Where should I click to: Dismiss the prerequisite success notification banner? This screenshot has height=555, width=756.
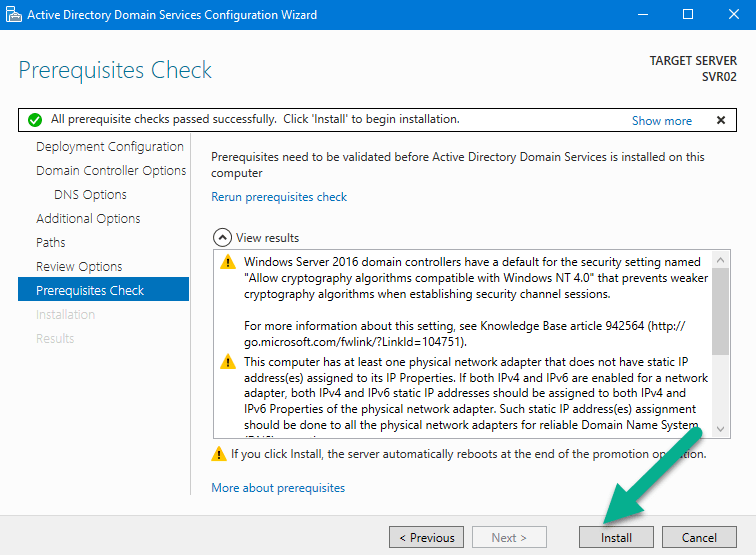click(x=721, y=120)
